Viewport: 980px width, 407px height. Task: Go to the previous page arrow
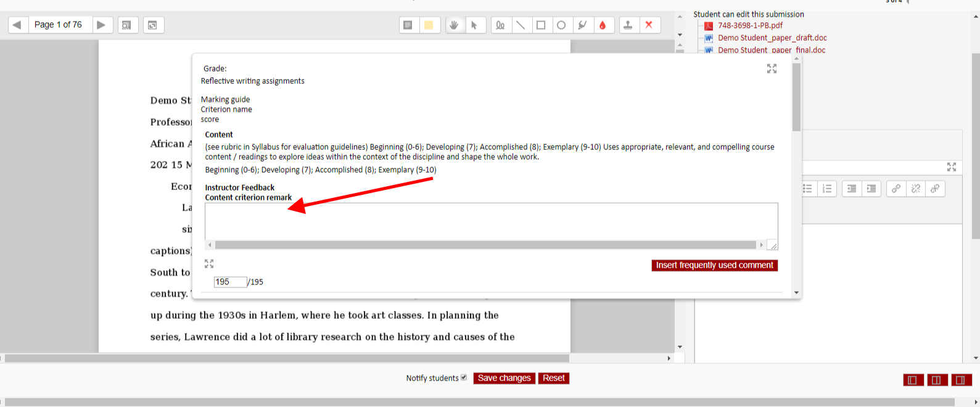(x=17, y=25)
